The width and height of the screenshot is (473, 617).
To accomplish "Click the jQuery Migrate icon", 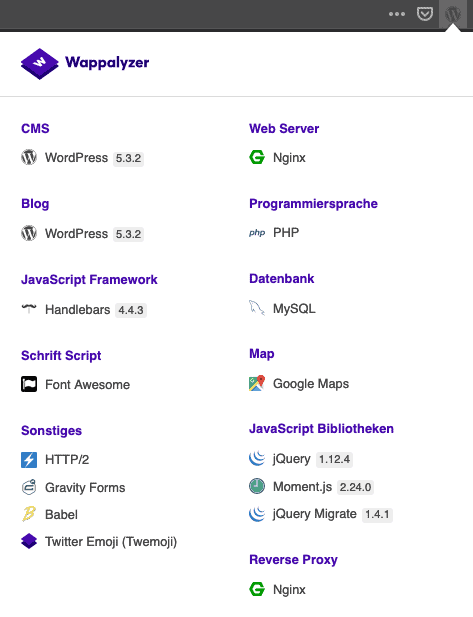I will 257,514.
